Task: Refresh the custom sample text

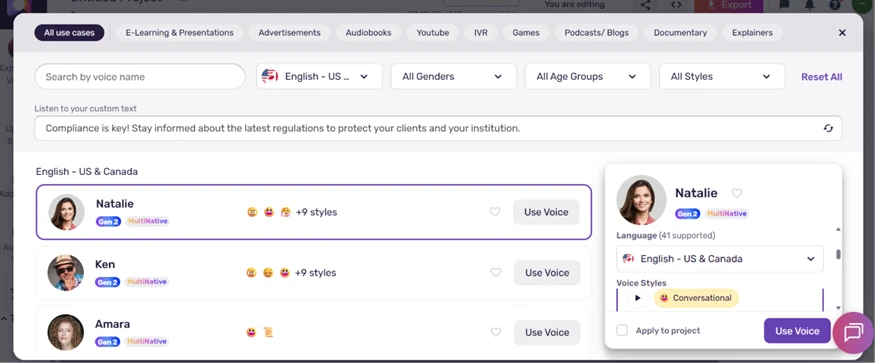Action: [x=828, y=128]
